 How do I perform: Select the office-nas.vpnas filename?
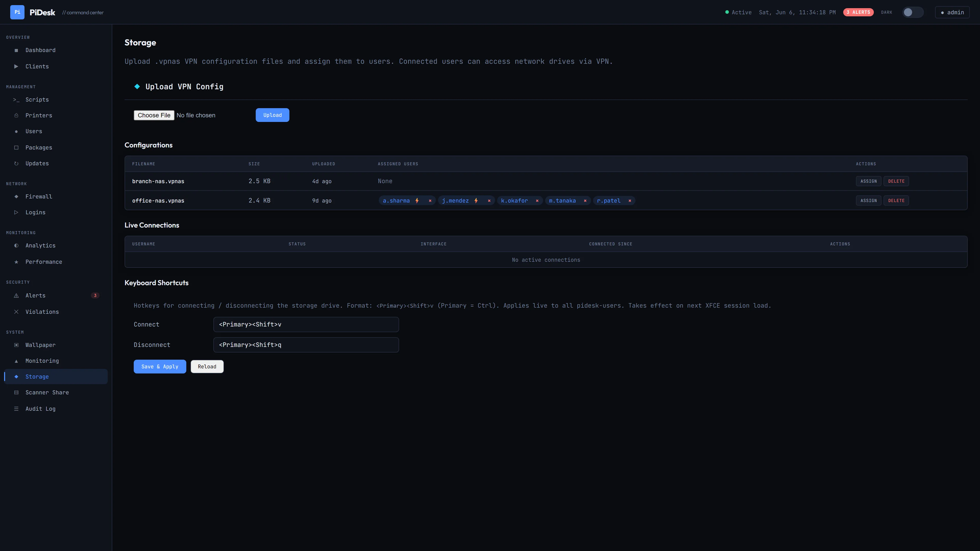[158, 201]
